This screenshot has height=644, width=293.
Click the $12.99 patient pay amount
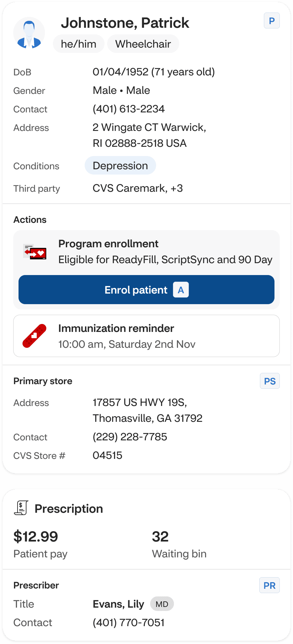click(x=36, y=536)
